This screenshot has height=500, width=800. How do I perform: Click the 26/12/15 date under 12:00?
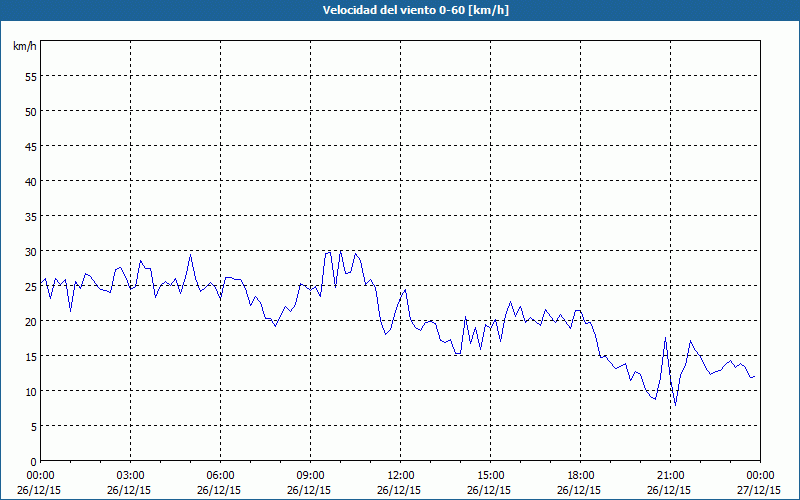[x=399, y=490]
